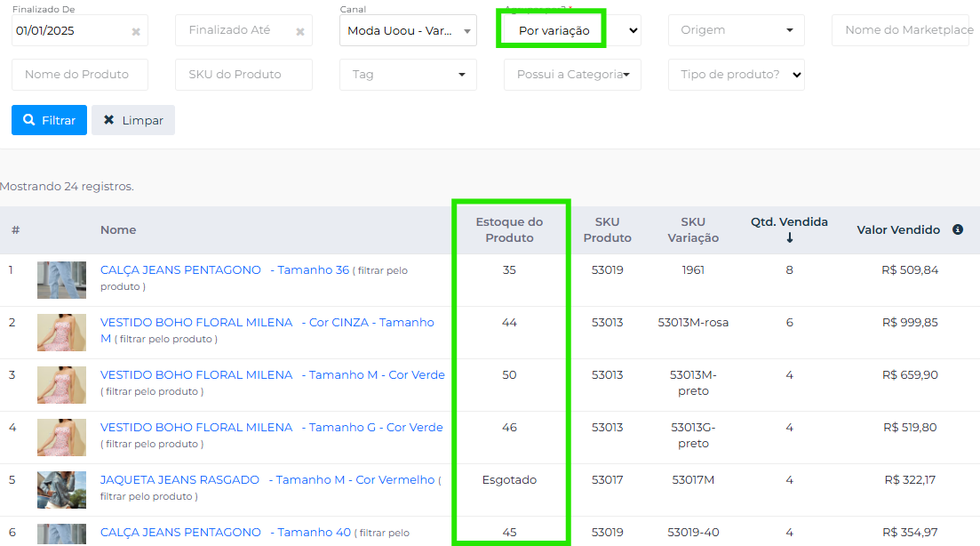Open CALÇA JEANS PENTAGONO Tamanho 36 link

(x=180, y=270)
